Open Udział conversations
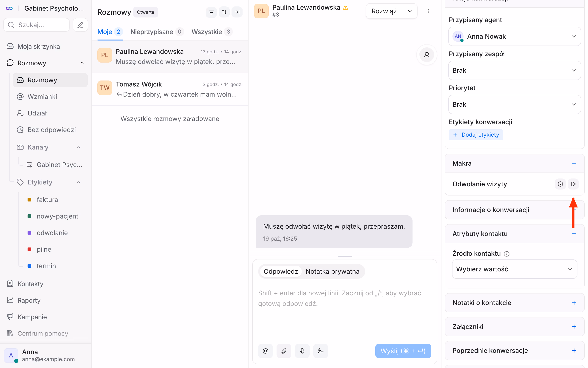The image size is (588, 368). click(50, 113)
